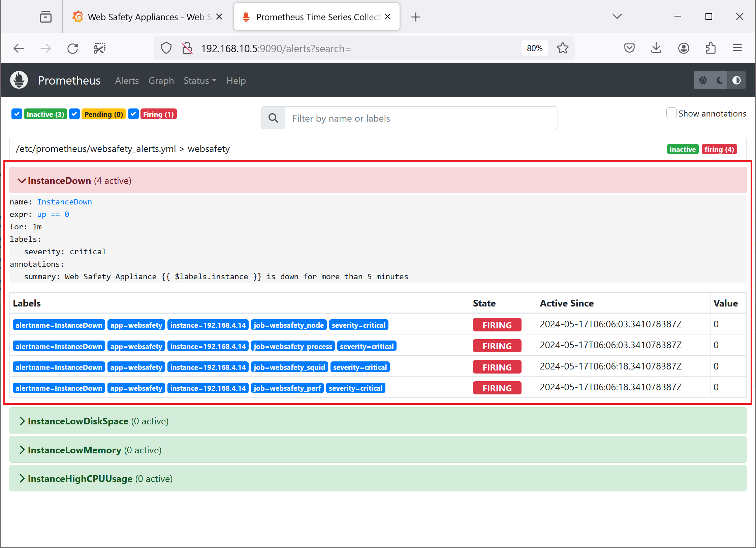756x548 pixels.
Task: Open the insecure connection lock icon
Action: [x=187, y=48]
